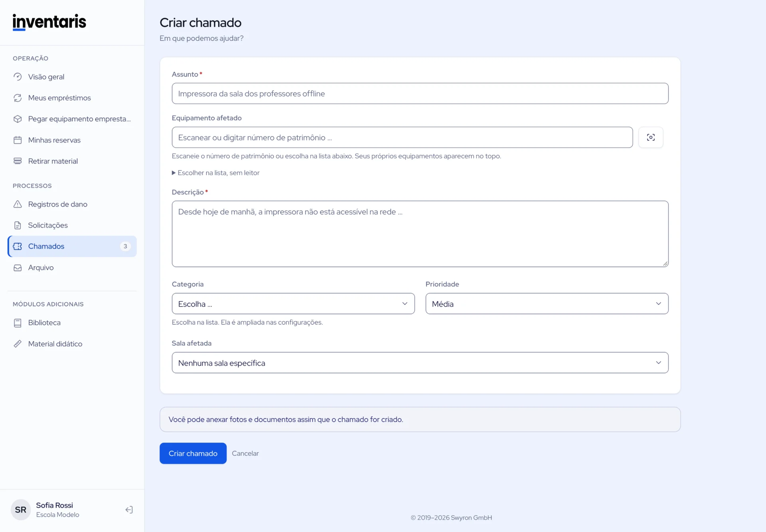Click the Solicitações document icon
This screenshot has width=766, height=532.
click(18, 225)
